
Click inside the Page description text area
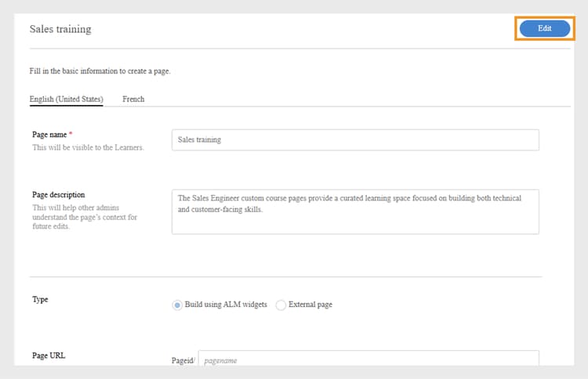point(355,211)
